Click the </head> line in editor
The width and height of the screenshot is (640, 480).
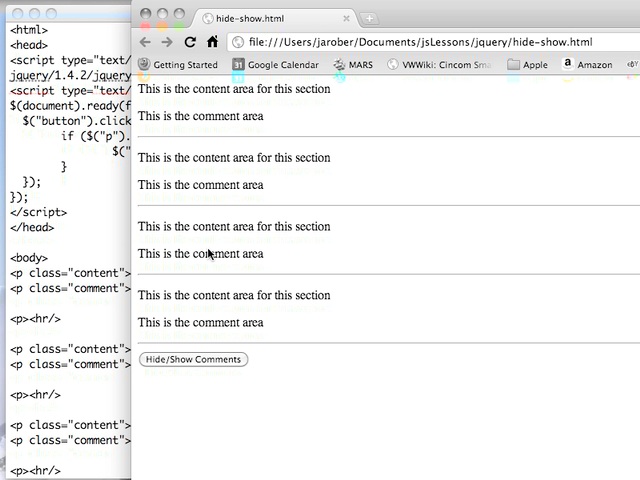pos(32,227)
